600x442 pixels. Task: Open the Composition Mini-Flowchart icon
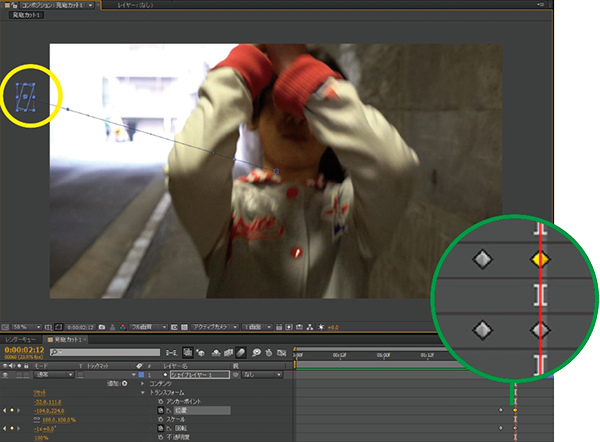[x=172, y=352]
